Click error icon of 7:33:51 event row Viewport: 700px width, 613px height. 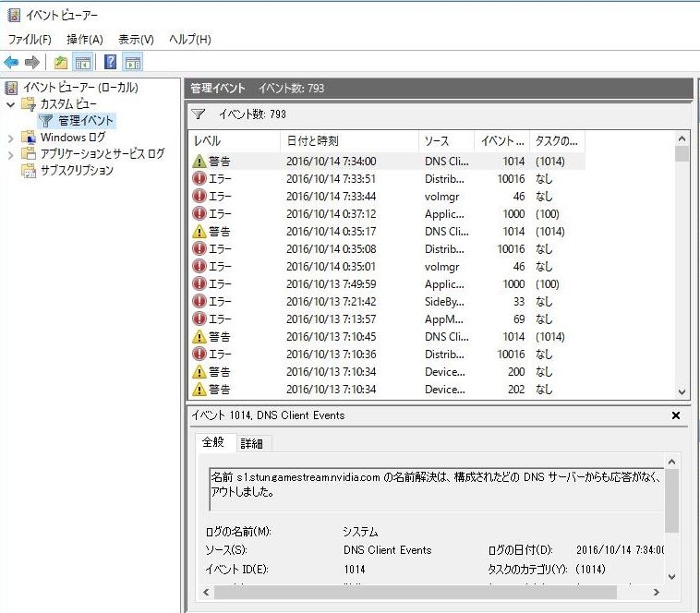pyautogui.click(x=199, y=178)
